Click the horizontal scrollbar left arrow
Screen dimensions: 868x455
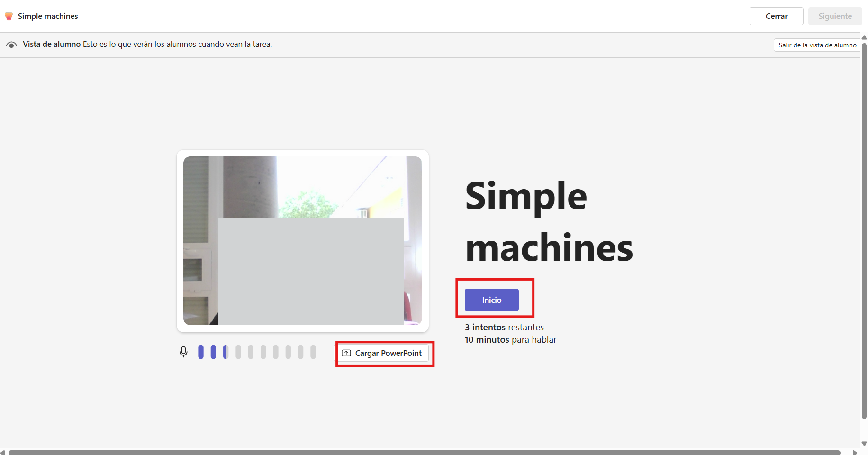[3, 452]
